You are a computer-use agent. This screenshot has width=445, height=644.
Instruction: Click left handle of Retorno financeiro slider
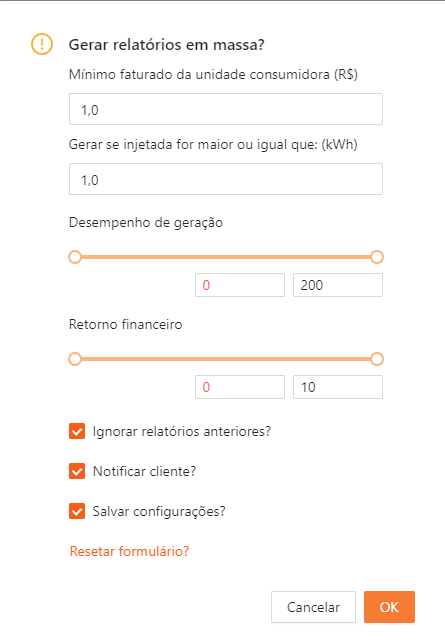point(75,359)
